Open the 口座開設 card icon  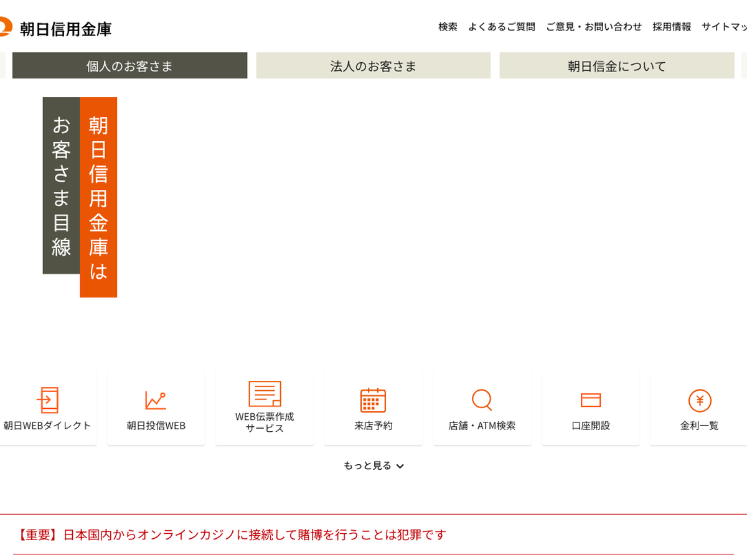590,400
